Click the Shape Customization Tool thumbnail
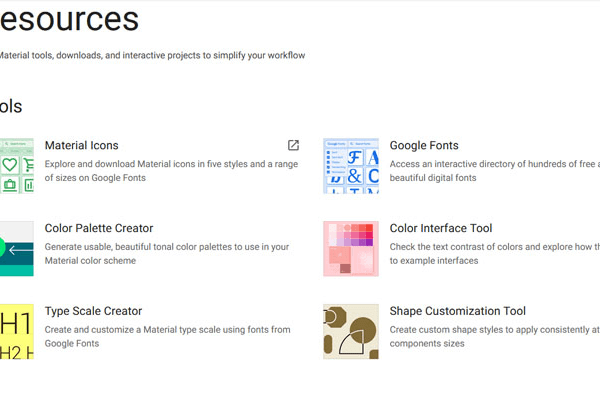Image resolution: width=600 pixels, height=400 pixels. (x=351, y=331)
